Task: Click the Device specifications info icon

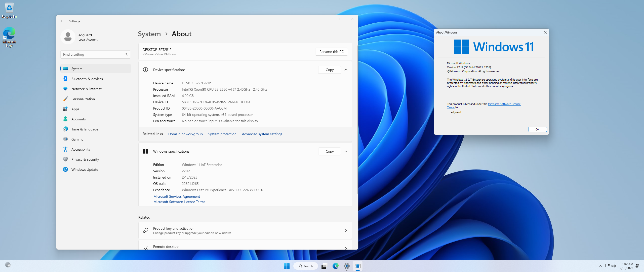Action: click(x=145, y=70)
